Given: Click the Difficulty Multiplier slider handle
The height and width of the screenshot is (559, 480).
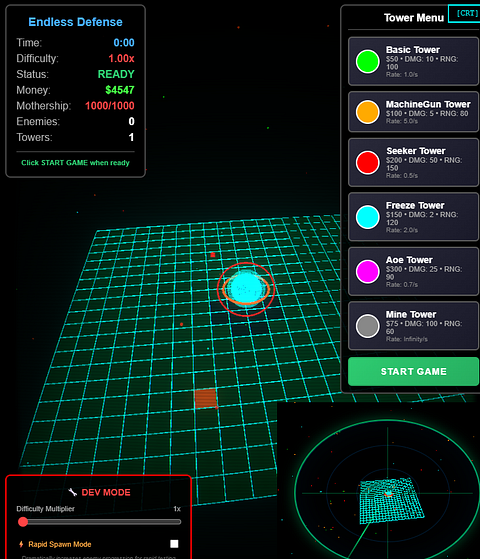Looking at the screenshot, I should point(23,522).
